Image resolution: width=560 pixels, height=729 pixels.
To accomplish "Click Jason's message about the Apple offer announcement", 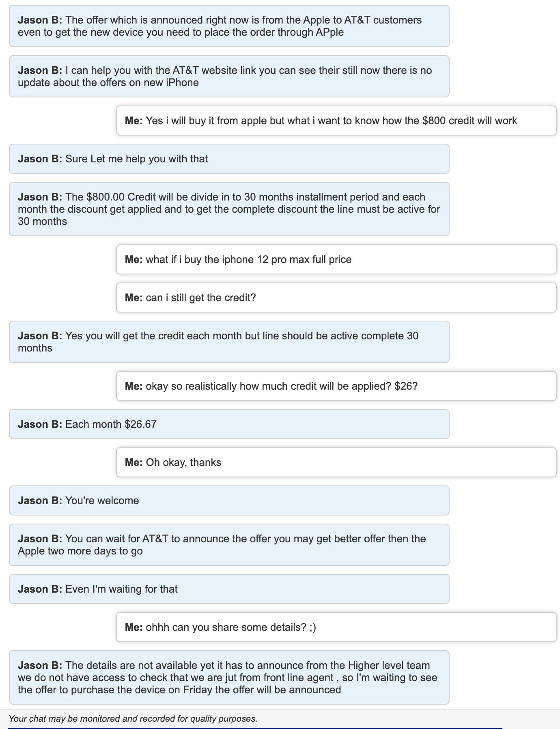I will point(229,26).
